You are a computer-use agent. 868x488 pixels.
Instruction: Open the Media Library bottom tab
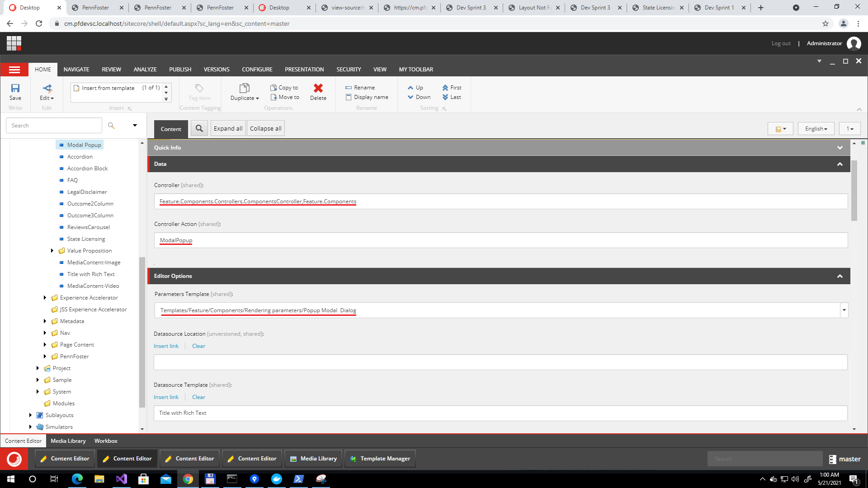68,441
